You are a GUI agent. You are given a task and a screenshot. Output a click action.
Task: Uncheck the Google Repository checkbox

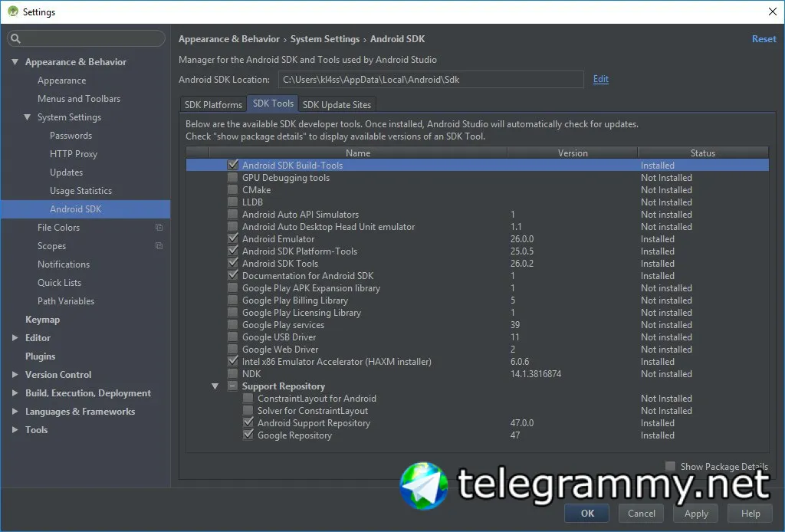click(248, 435)
